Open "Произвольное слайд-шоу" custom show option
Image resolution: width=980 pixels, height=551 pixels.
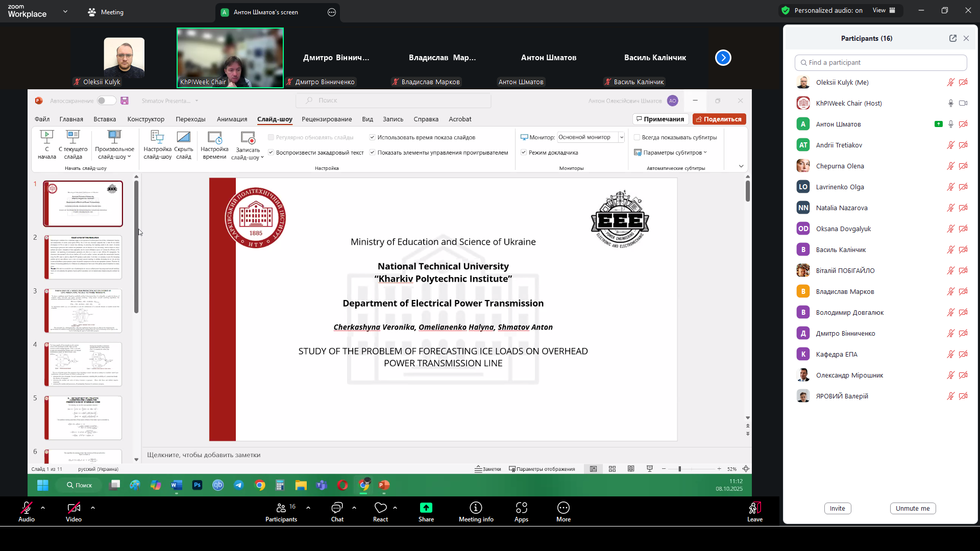tap(113, 144)
